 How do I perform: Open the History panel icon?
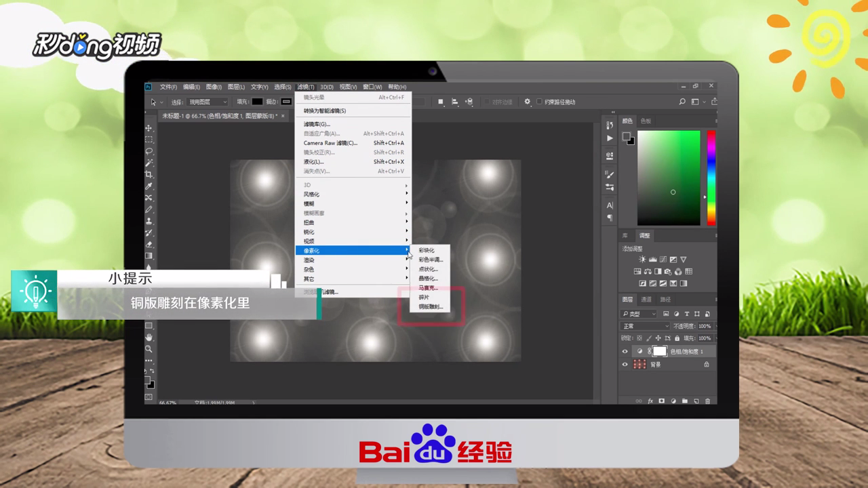(x=610, y=125)
